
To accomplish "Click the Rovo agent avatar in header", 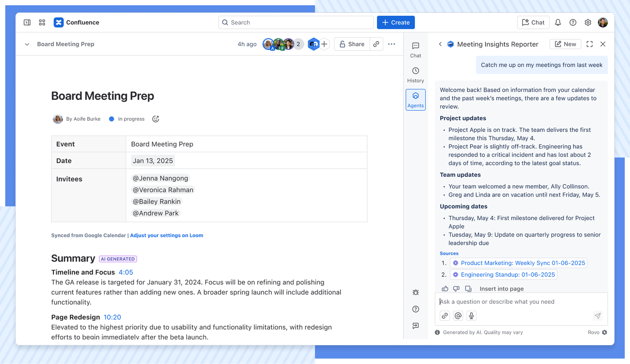I will point(314,44).
